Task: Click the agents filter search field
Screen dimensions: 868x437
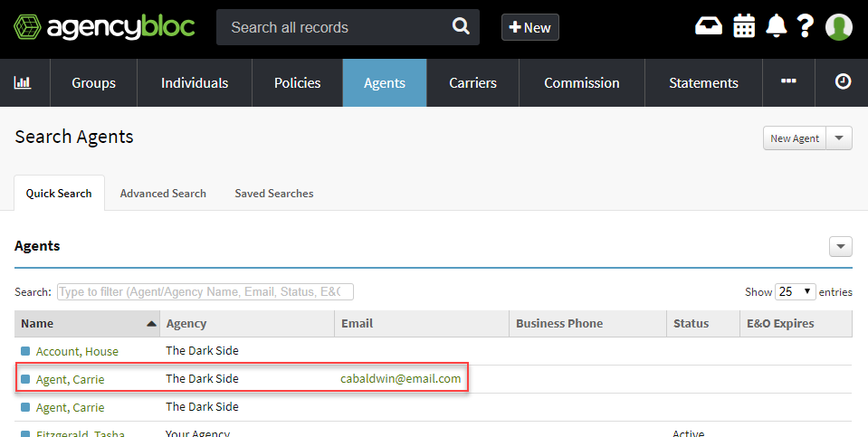Action: point(205,291)
